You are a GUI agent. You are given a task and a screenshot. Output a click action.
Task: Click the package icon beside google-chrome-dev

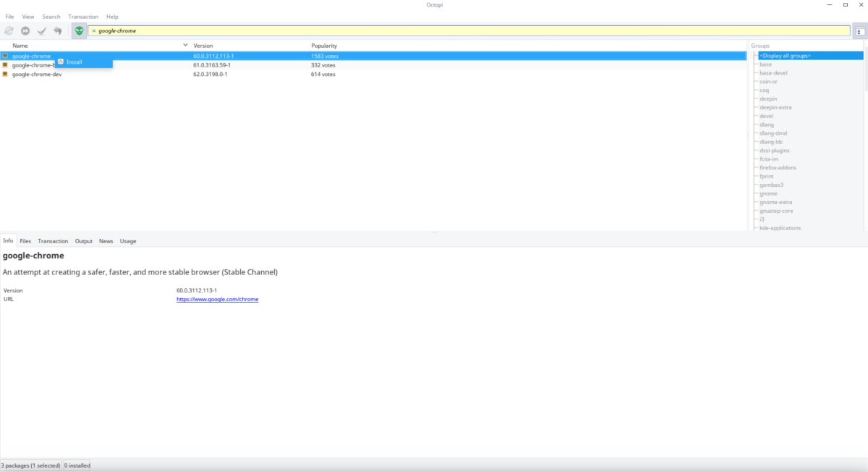(5, 74)
